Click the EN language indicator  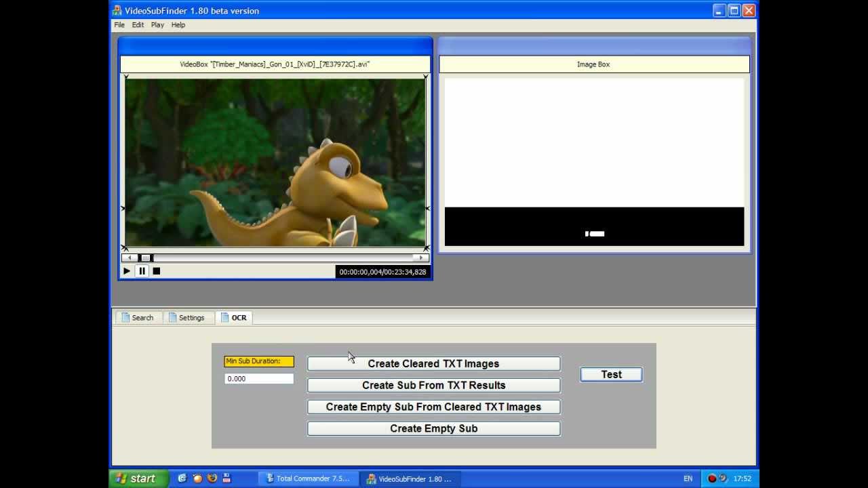pos(688,479)
